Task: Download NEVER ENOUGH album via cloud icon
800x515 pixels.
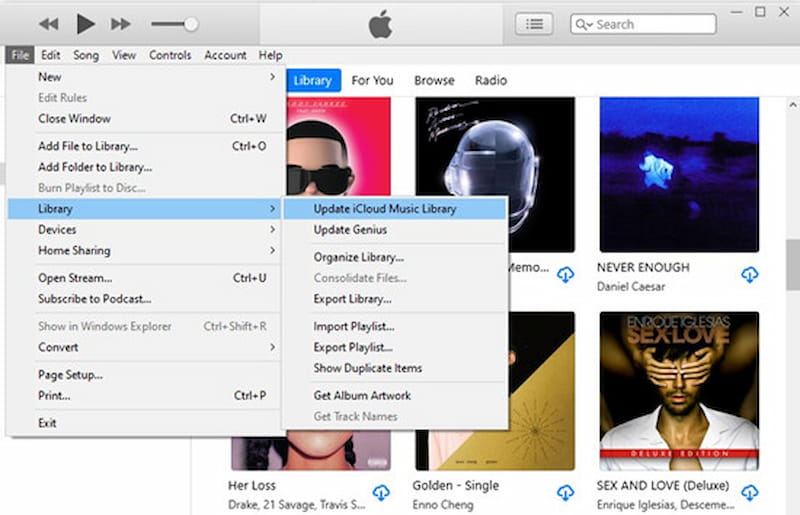Action: coord(749,275)
